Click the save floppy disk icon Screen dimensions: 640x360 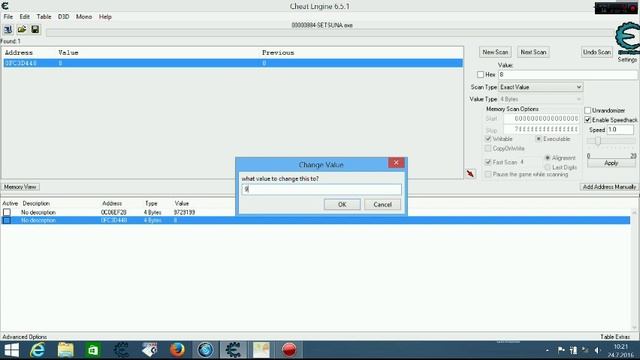click(35, 29)
